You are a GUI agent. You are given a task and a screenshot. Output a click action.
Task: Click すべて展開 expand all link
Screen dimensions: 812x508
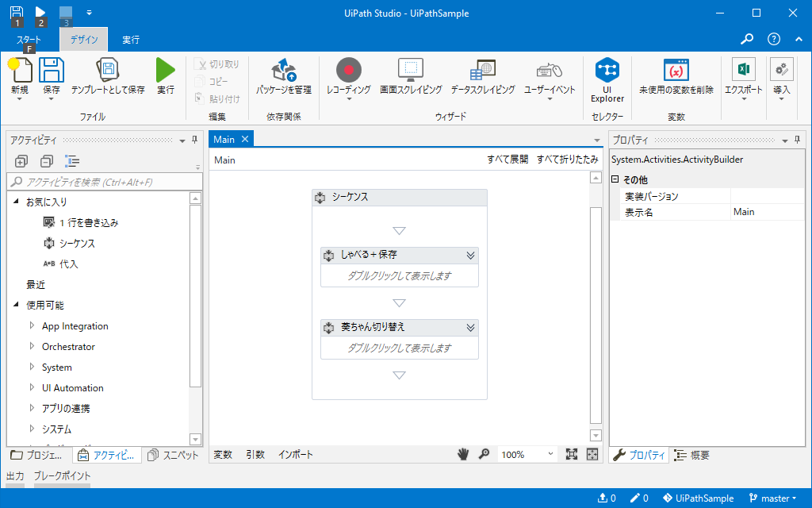pos(507,159)
